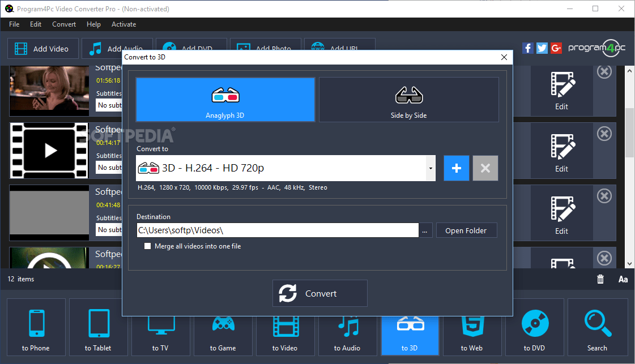Enable 'Merge all videos into one file'

(x=147, y=246)
